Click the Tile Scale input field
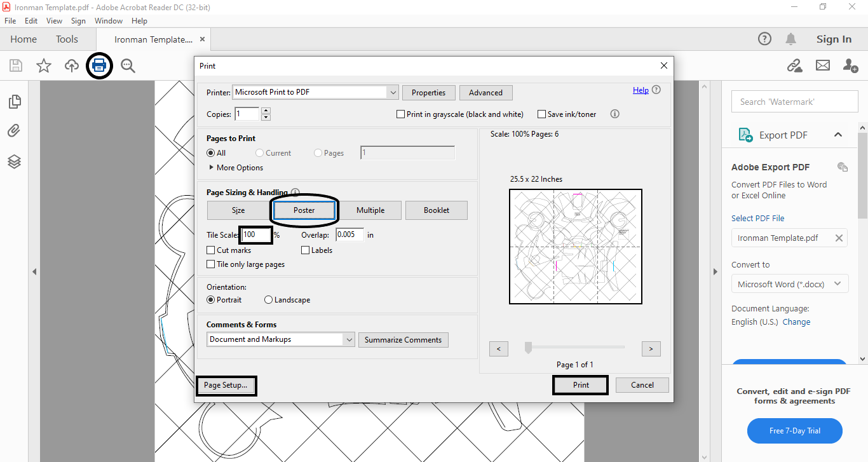This screenshot has width=868, height=462. [257, 234]
